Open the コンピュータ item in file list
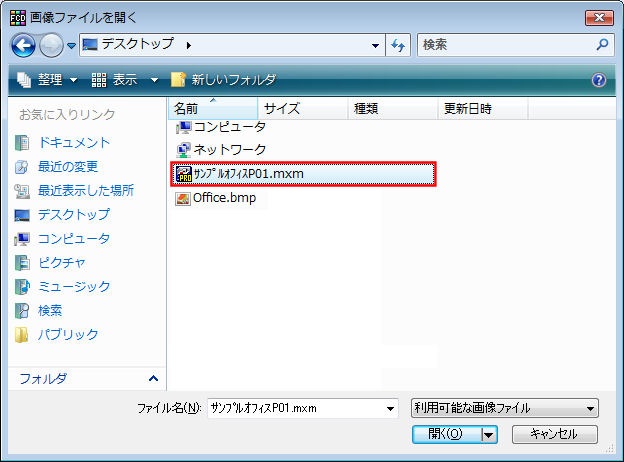 coord(229,127)
